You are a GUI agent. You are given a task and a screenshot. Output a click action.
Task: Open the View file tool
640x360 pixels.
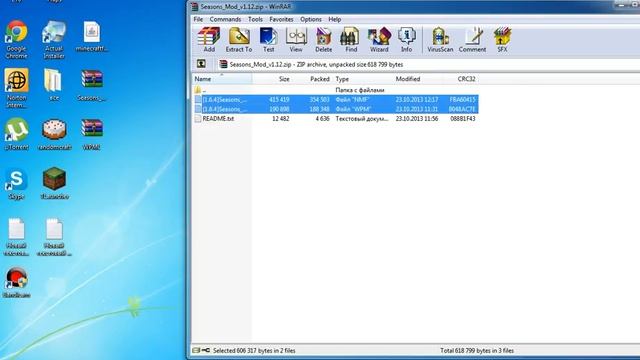(296, 40)
